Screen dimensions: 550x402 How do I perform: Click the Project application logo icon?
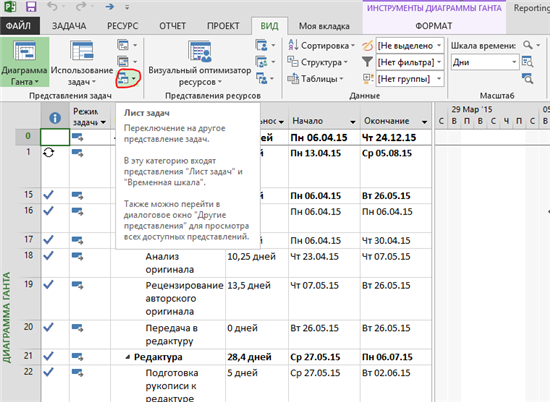pos(10,7)
